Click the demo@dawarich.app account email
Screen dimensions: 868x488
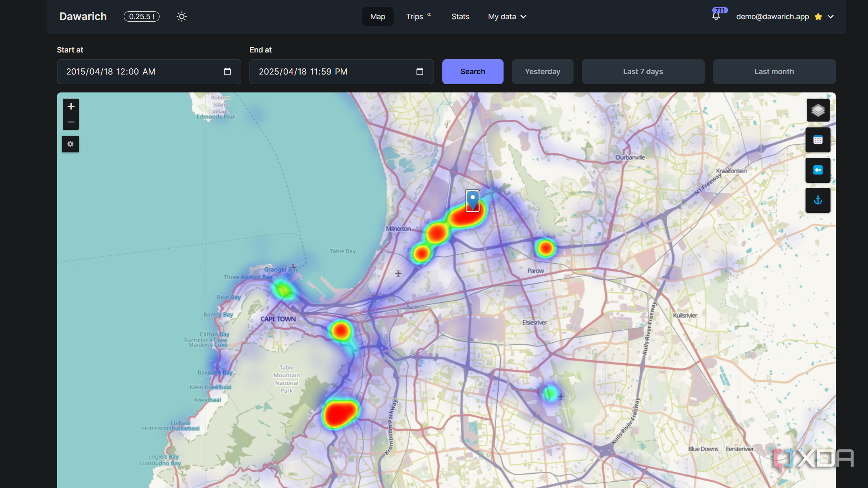773,17
